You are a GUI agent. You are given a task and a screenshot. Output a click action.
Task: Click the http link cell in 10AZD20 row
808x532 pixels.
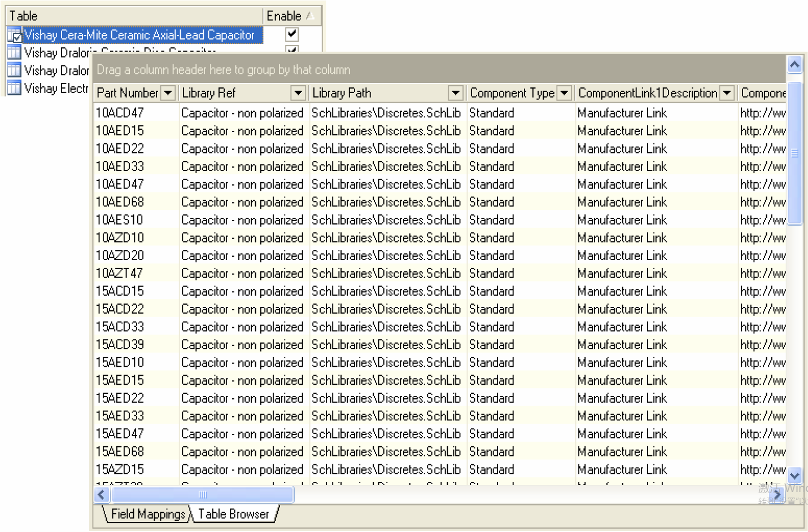762,256
